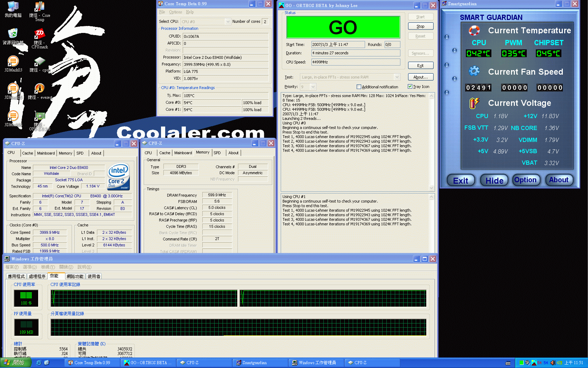Click the ORTHOS CPU #1 log scrollbar up arrow
Screen dimensions: 588x368
pos(432,197)
